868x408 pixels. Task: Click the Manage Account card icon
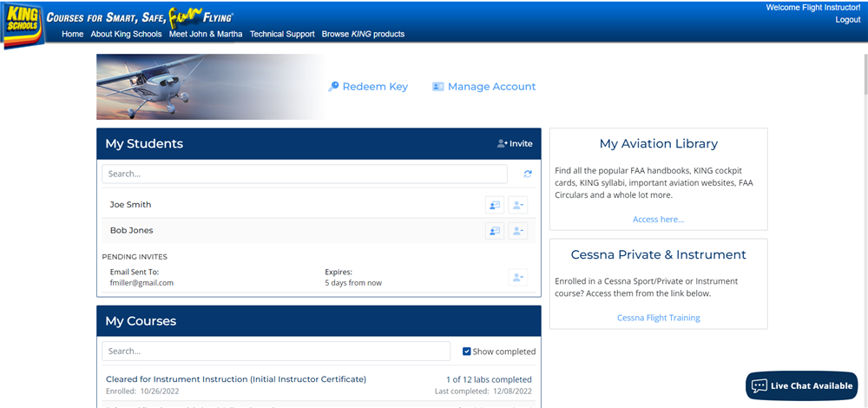[x=437, y=87]
